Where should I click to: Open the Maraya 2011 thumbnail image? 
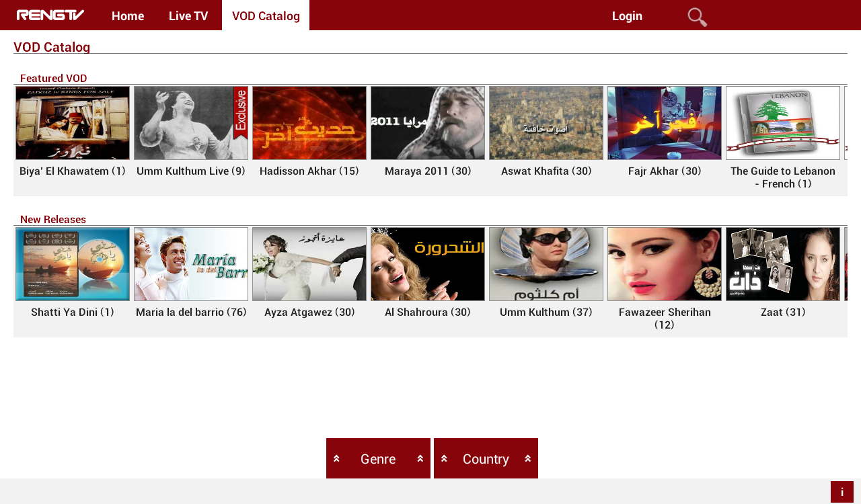pyautogui.click(x=428, y=123)
